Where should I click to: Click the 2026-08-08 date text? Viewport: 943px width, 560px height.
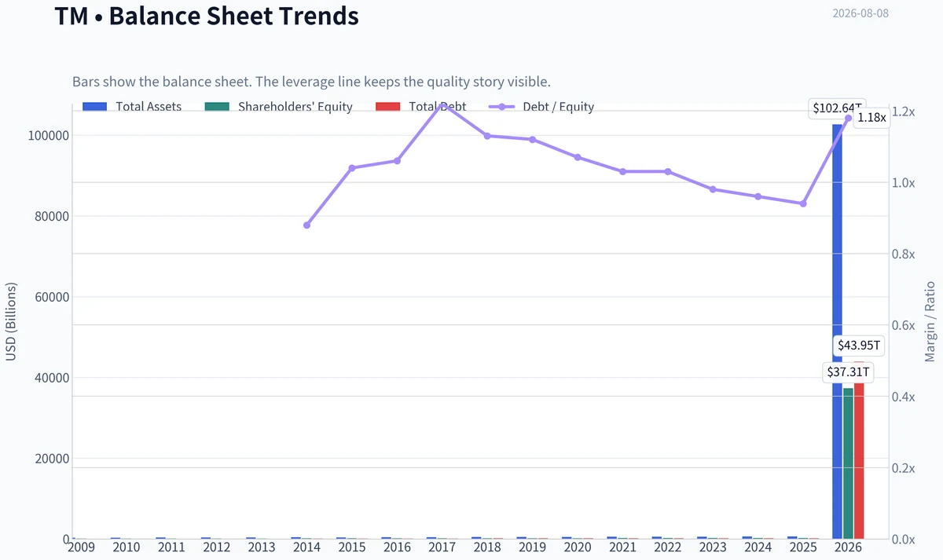tap(860, 14)
